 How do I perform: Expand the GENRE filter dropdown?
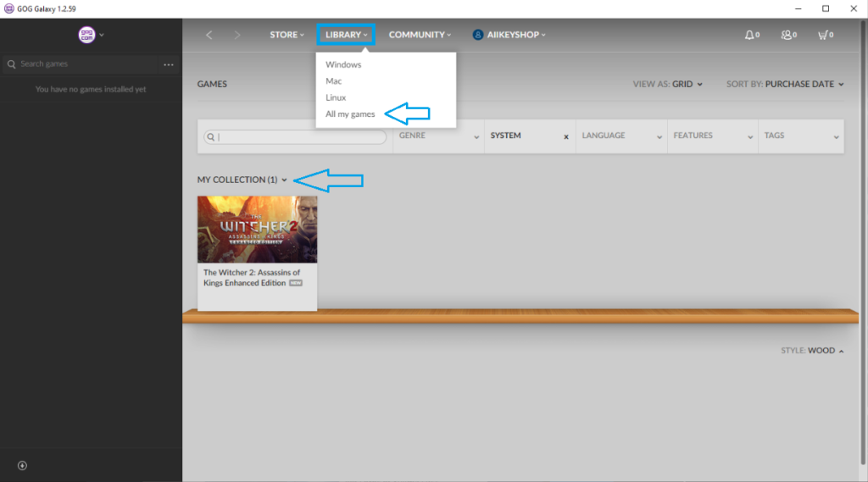tap(438, 136)
